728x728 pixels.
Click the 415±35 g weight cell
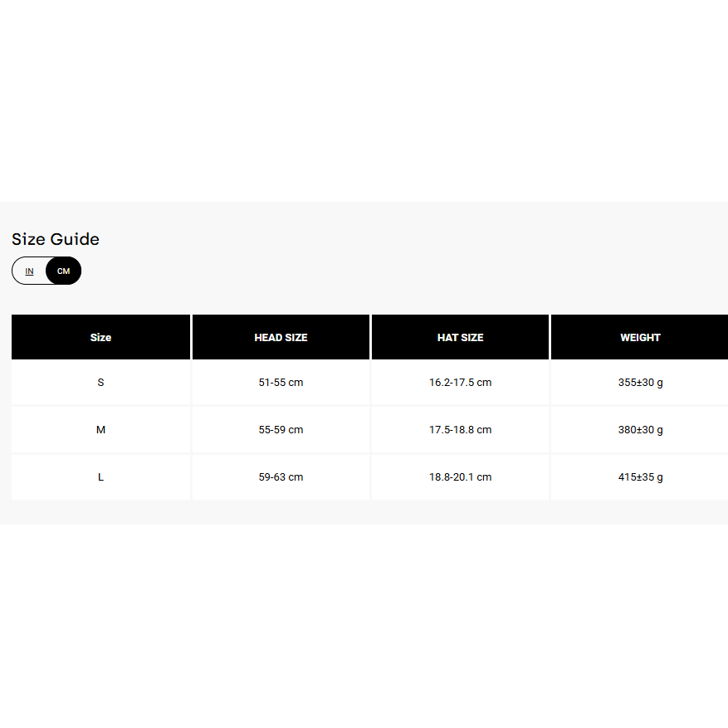click(640, 477)
